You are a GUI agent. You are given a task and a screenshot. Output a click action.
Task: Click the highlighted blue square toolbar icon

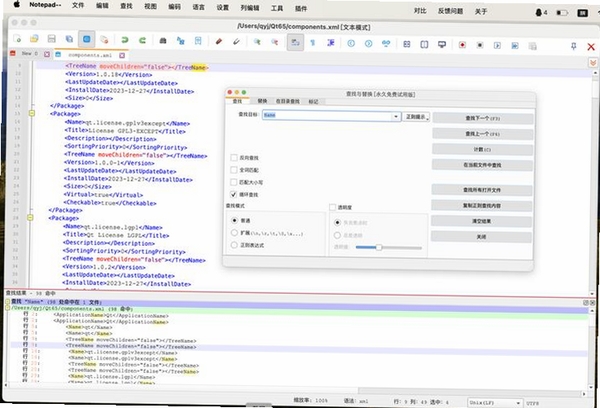[86, 39]
